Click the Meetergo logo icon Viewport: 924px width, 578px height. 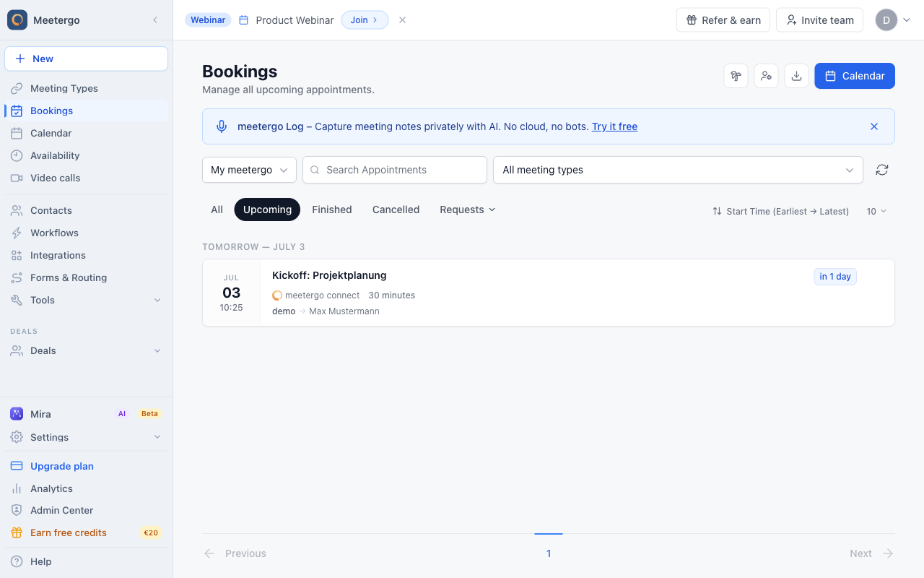click(17, 20)
